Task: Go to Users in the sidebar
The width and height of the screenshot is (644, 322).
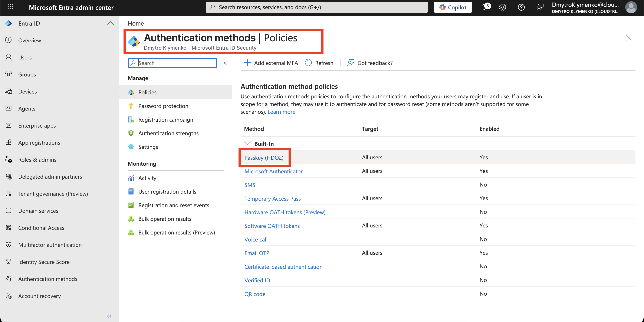Action: 25,57
